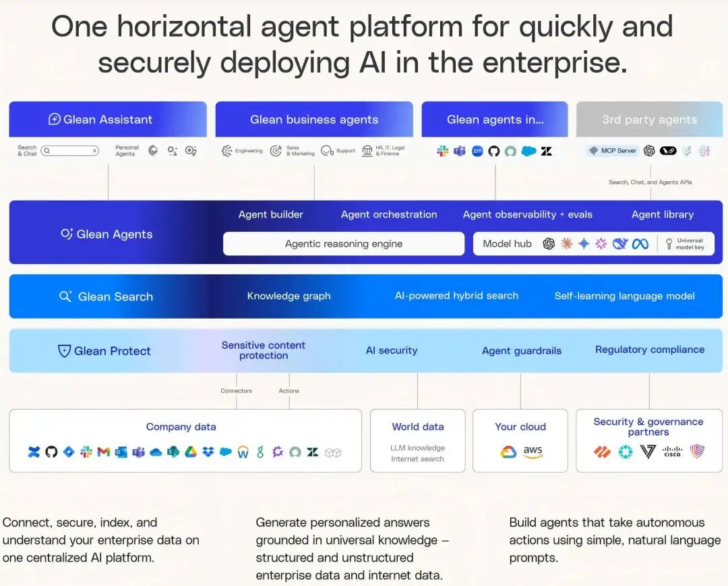Click the Connectors label
This screenshot has width=728, height=586.
(237, 391)
